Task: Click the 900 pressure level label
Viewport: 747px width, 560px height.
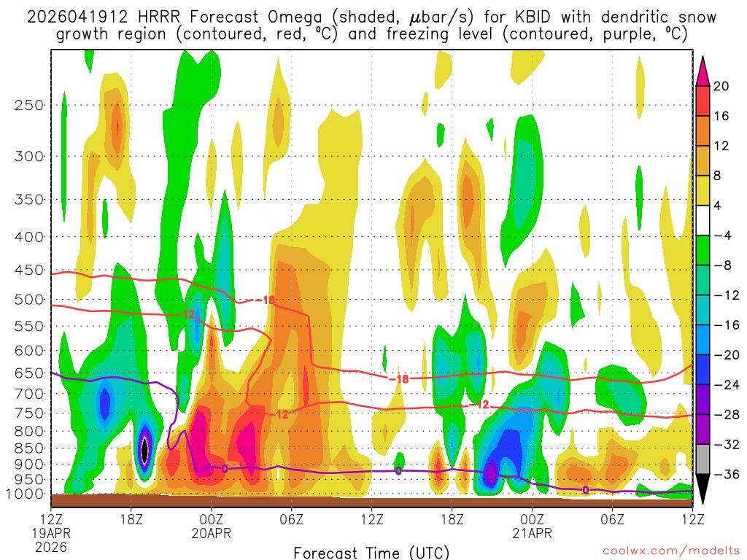Action: tap(29, 464)
